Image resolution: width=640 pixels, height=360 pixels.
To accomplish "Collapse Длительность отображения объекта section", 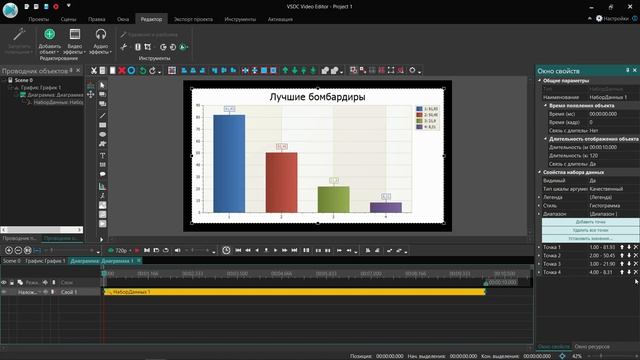I will tap(546, 139).
